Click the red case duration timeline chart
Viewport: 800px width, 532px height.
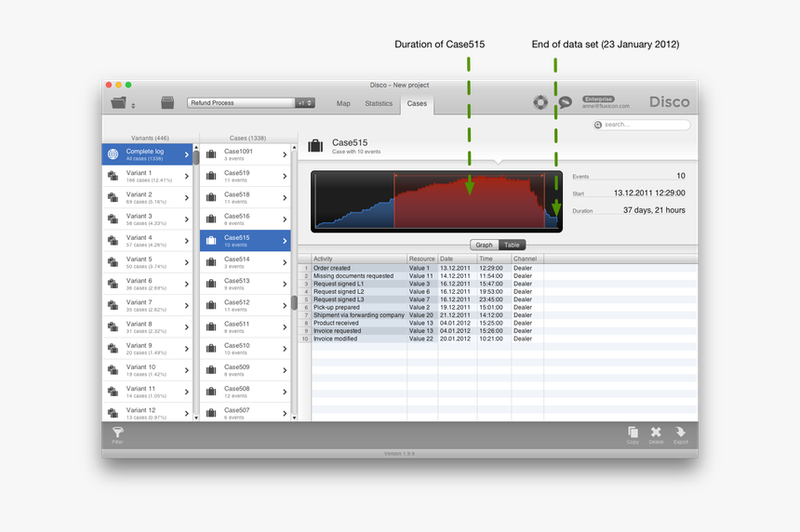tap(469, 201)
